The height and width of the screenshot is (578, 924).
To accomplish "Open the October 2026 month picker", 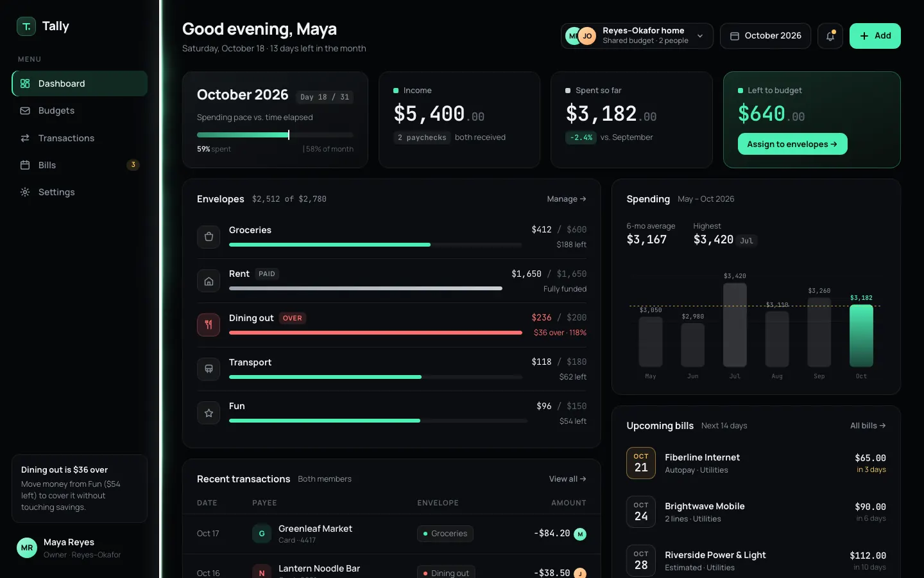I will pyautogui.click(x=766, y=36).
